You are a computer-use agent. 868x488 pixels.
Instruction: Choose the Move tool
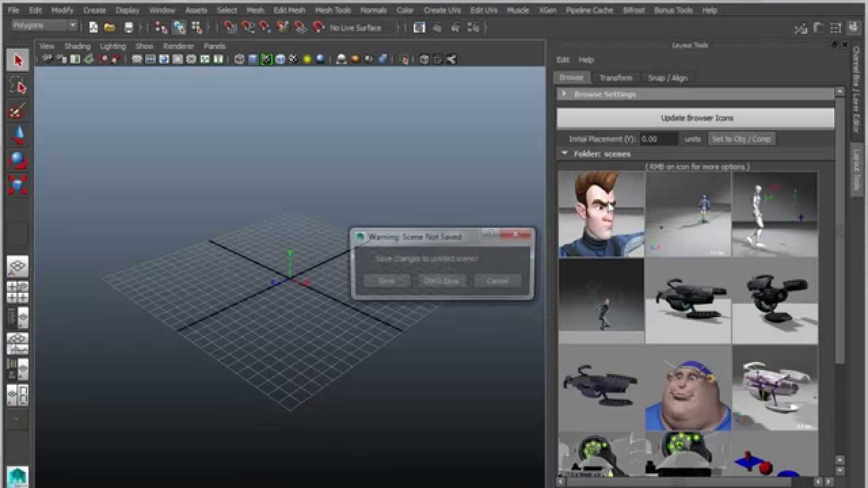pyautogui.click(x=18, y=134)
